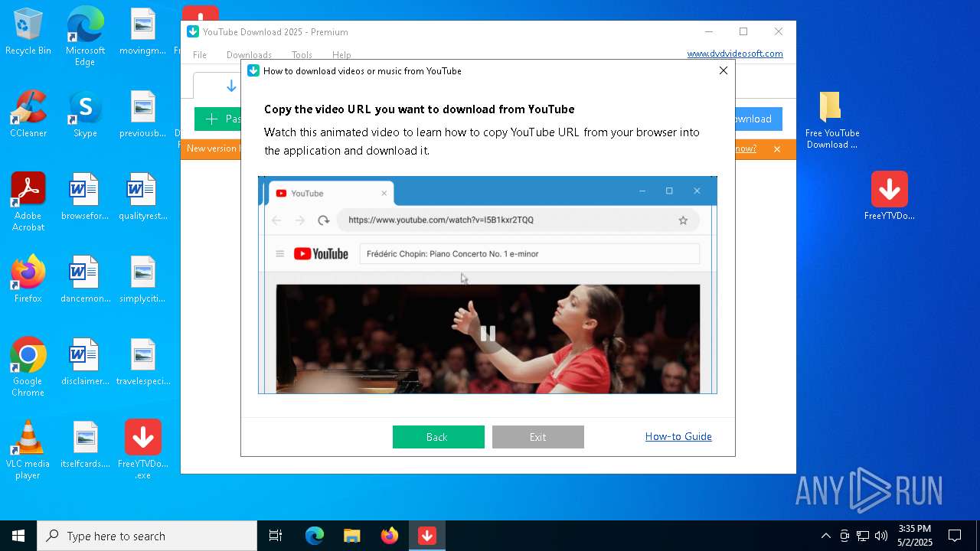Viewport: 980px width, 551px height.
Task: Open the Downloads menu
Action: (249, 55)
